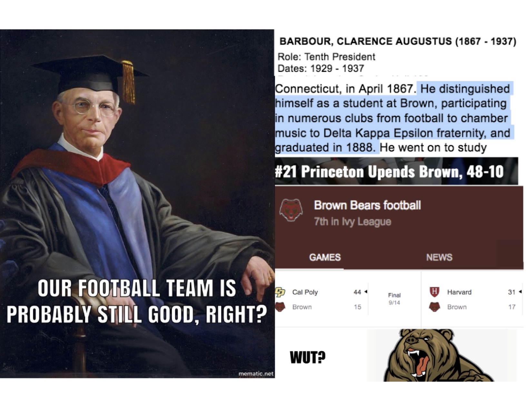
Task: Select the Cal Poly team name
Action: 305,292
